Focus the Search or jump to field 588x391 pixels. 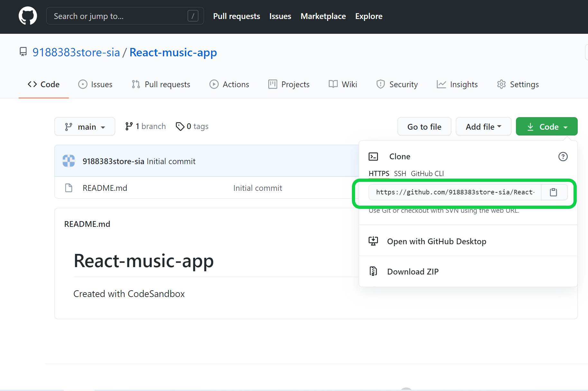[x=119, y=16]
